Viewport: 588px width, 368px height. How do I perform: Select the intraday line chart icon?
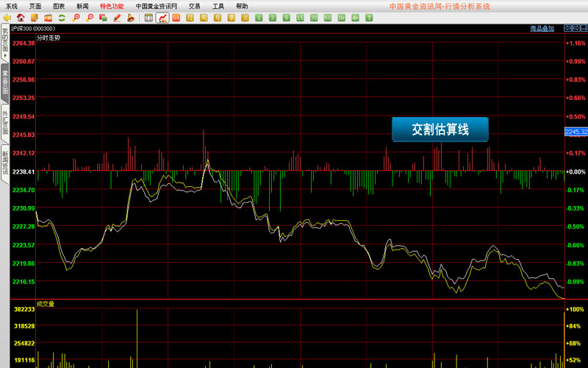pyautogui.click(x=162, y=17)
